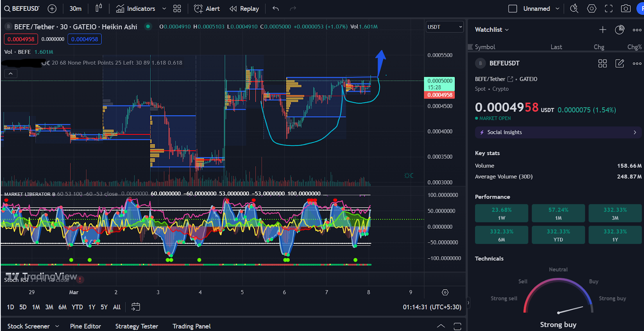Click the technicals gauge

tap(558, 296)
